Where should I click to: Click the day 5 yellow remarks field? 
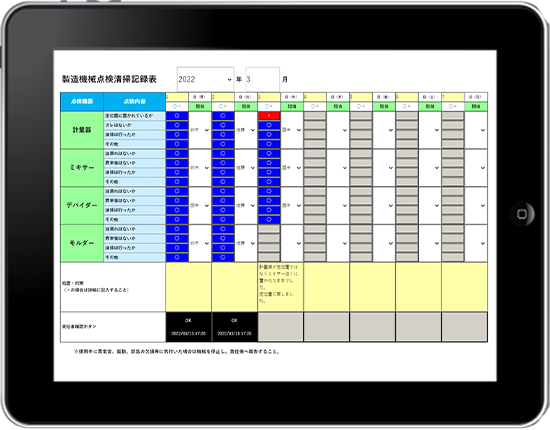tap(373, 287)
